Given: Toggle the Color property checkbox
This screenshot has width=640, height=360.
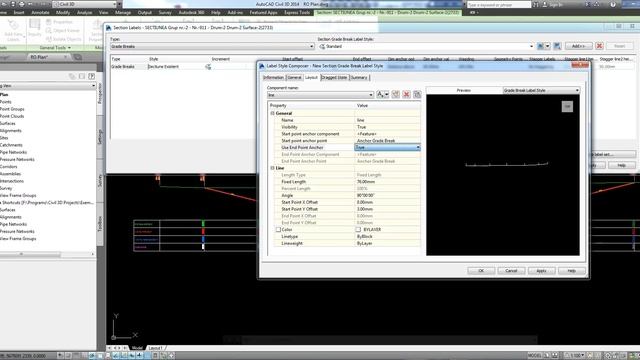Looking at the screenshot, I should (278, 229).
